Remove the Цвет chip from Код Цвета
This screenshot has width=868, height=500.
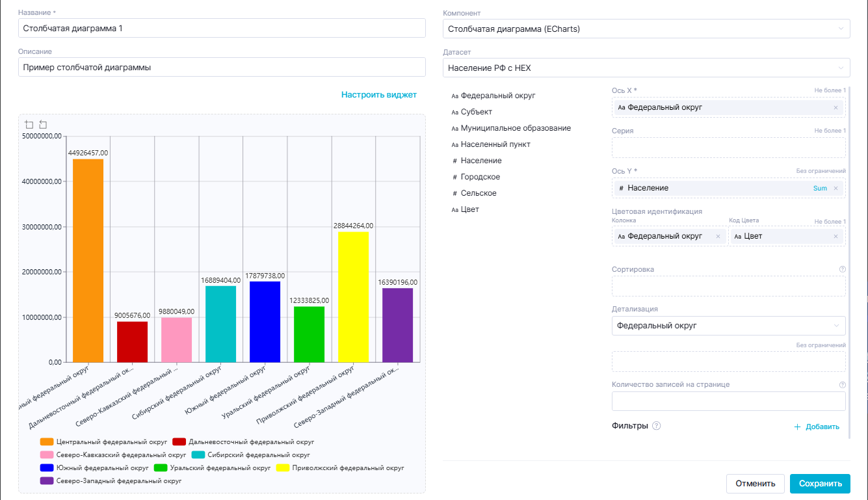[x=835, y=237]
